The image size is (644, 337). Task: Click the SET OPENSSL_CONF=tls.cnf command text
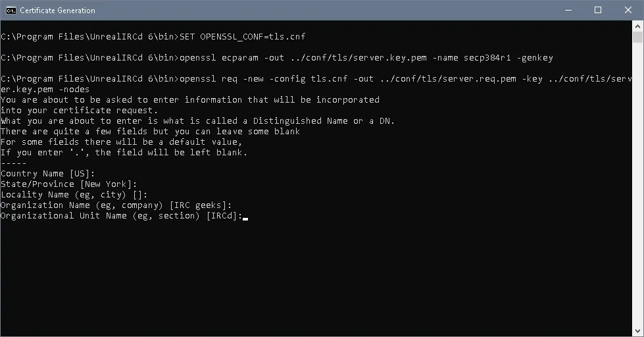point(243,37)
